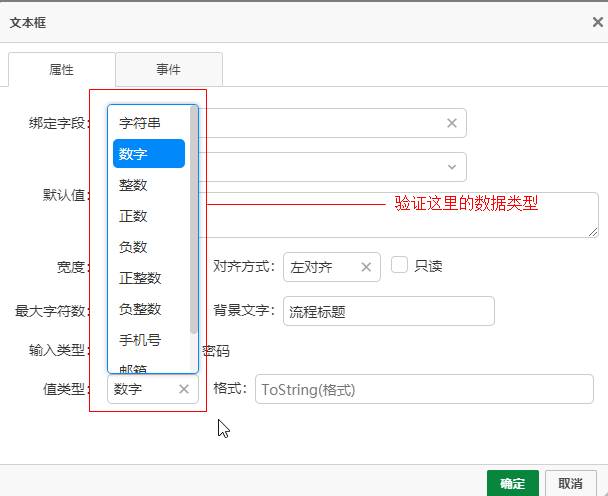Expand the second bound field dropdown chevron
The image size is (608, 496).
pos(452,167)
